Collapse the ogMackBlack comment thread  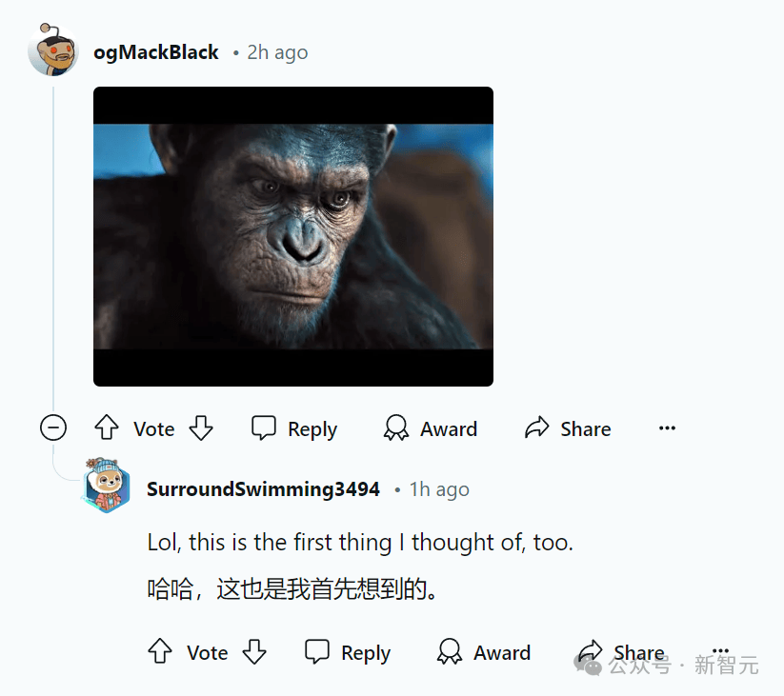[x=53, y=428]
